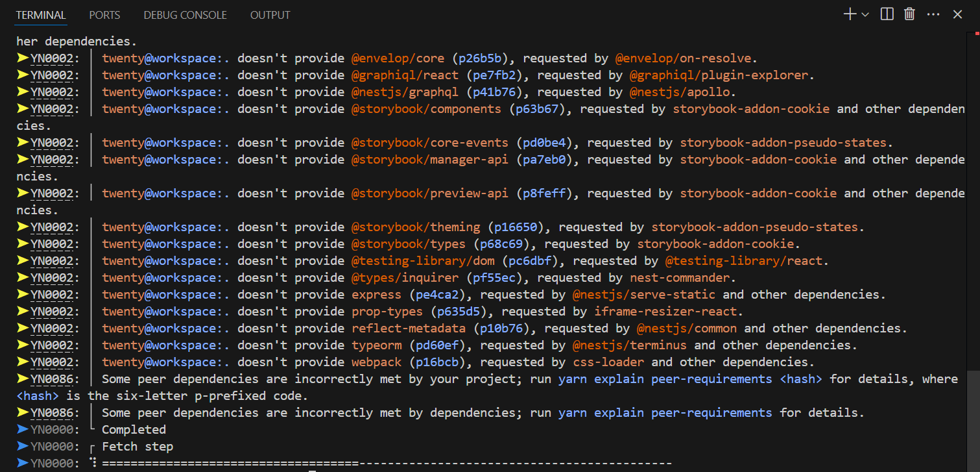Click the @storybook/manager-api package name

[x=430, y=159]
